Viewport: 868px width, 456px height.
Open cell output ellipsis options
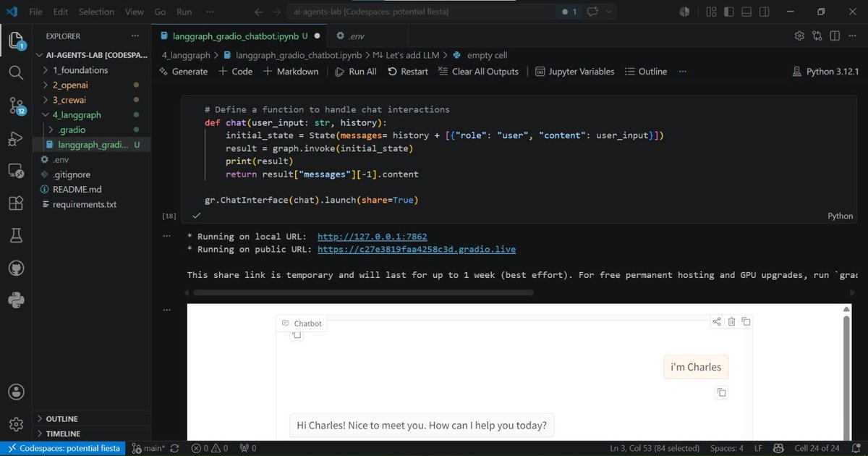[168, 236]
